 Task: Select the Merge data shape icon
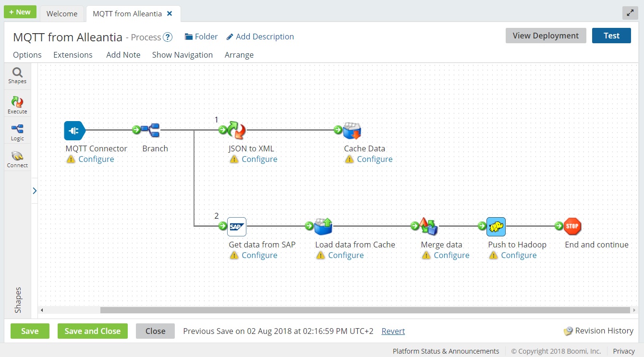(x=428, y=226)
